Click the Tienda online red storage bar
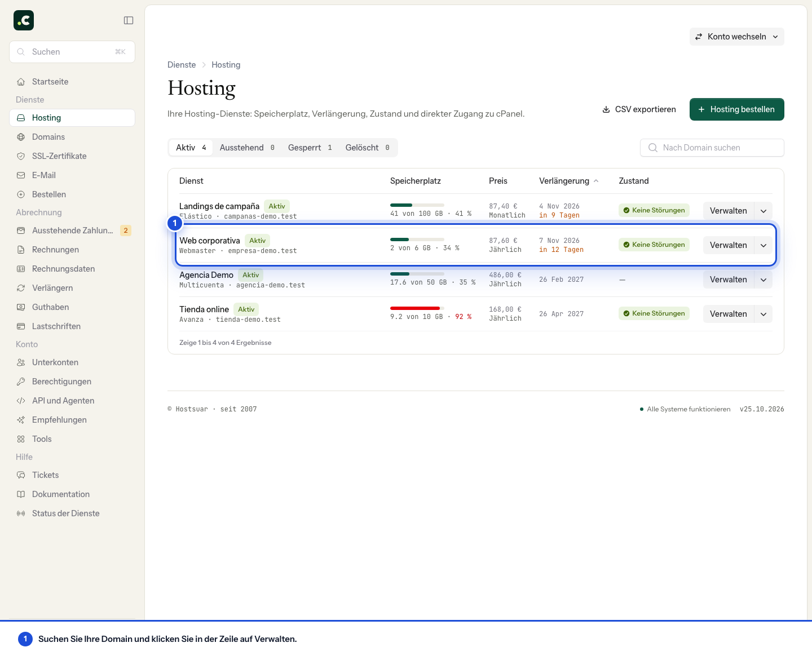The image size is (812, 656). 417,308
